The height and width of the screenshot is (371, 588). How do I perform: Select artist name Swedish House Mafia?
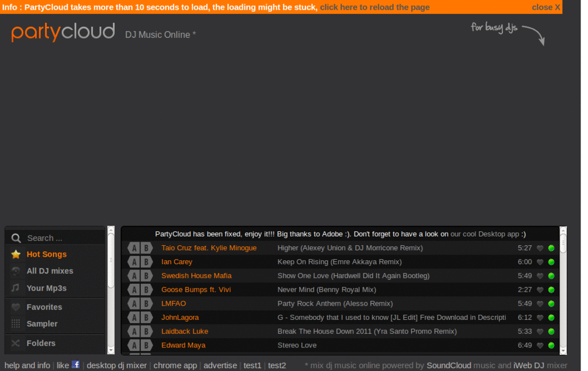click(x=196, y=276)
